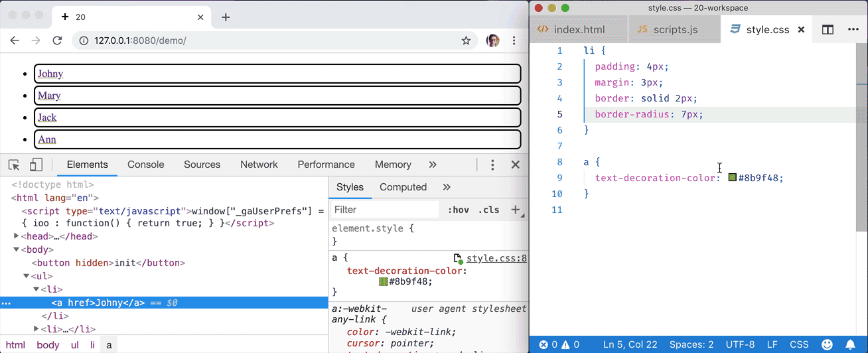868x353 pixels.
Task: Add new style rule plus icon
Action: (515, 210)
